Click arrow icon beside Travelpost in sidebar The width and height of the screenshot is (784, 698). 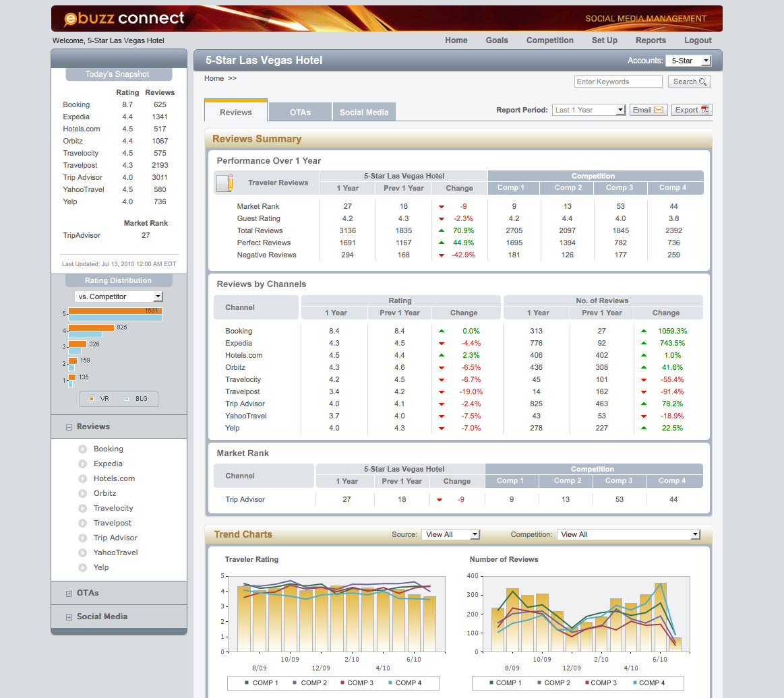(x=83, y=523)
